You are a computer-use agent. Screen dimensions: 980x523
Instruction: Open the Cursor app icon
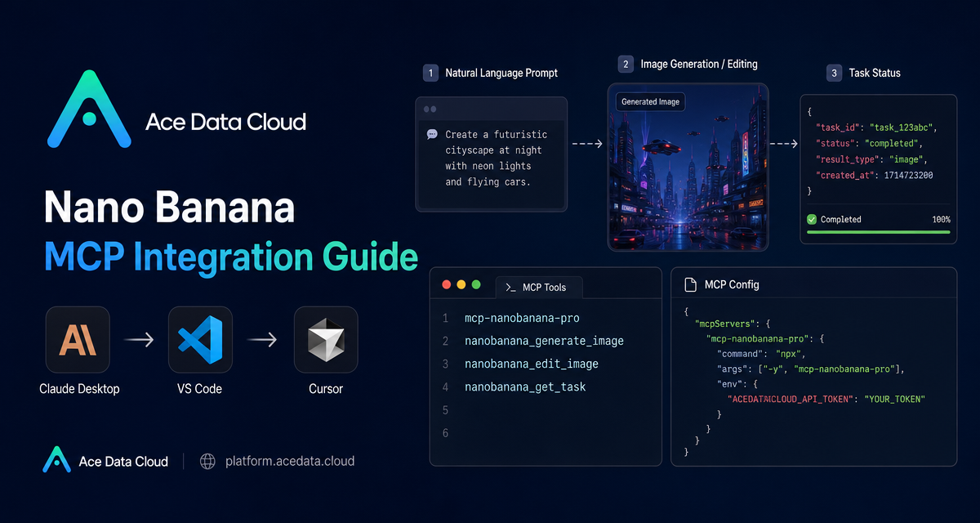click(x=326, y=339)
